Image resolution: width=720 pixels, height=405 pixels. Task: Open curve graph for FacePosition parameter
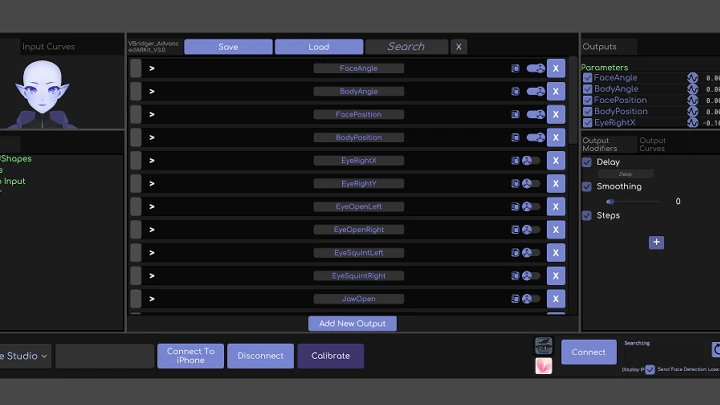pos(692,100)
